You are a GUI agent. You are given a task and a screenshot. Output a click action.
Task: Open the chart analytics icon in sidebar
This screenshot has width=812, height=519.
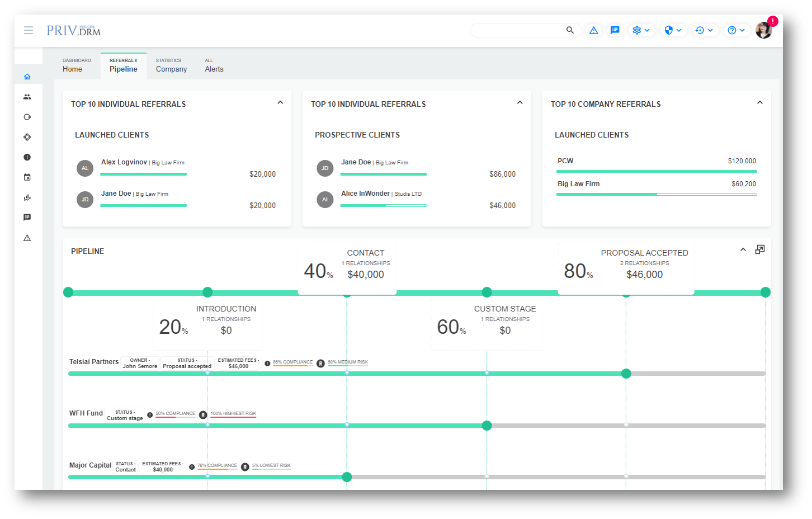click(x=27, y=197)
